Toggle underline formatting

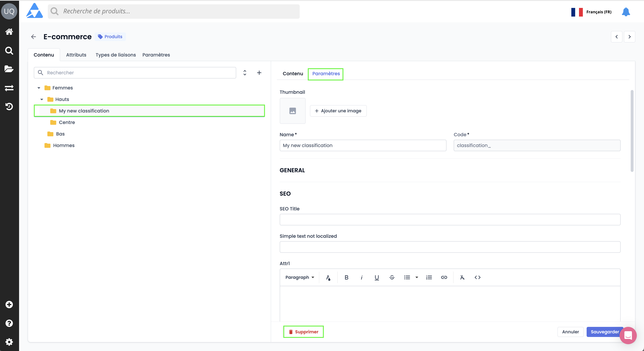[377, 277]
